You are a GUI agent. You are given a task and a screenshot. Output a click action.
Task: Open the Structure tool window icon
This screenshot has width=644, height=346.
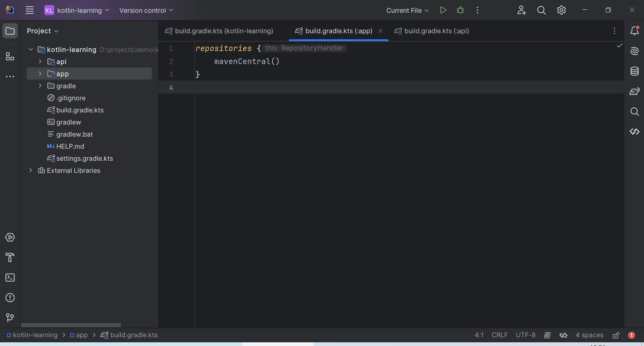[x=10, y=56]
